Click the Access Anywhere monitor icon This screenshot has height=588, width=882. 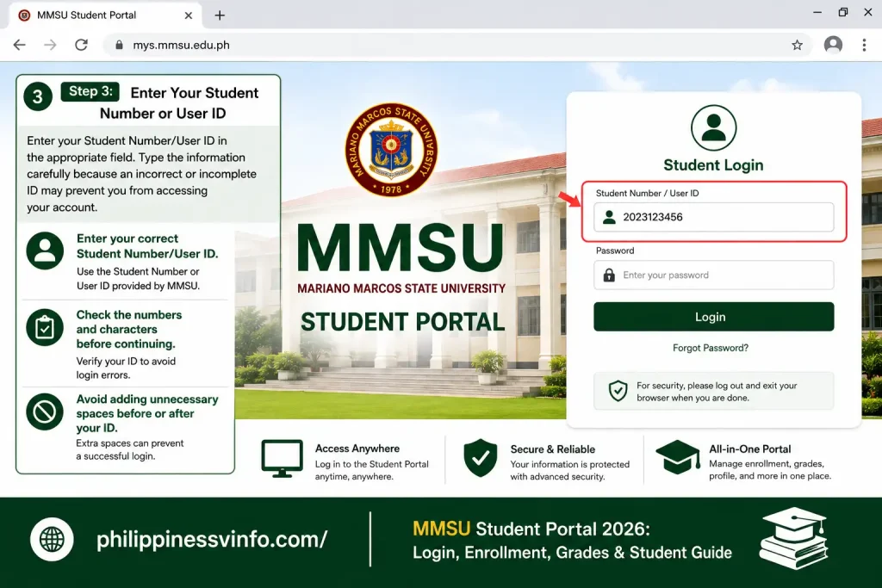click(x=282, y=459)
